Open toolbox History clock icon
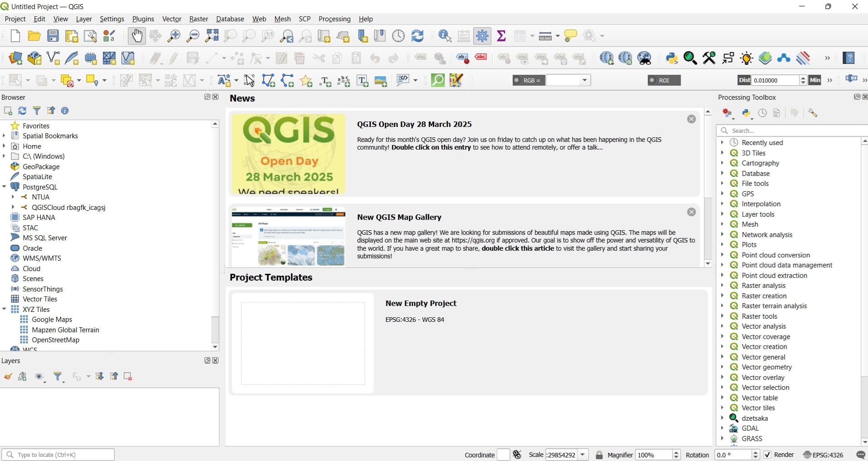 (x=763, y=113)
